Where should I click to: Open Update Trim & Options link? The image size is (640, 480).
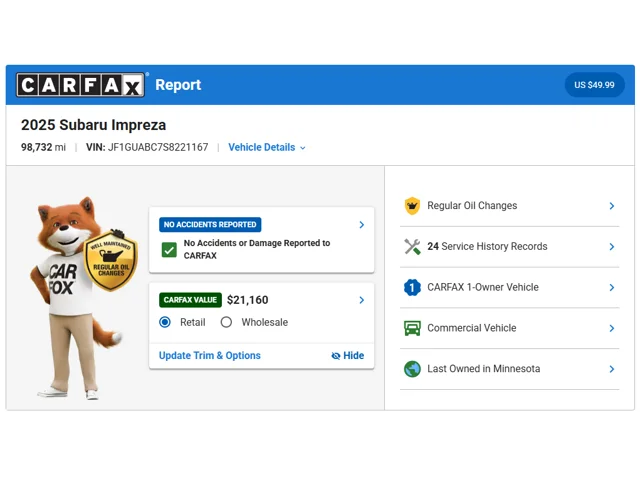(209, 356)
